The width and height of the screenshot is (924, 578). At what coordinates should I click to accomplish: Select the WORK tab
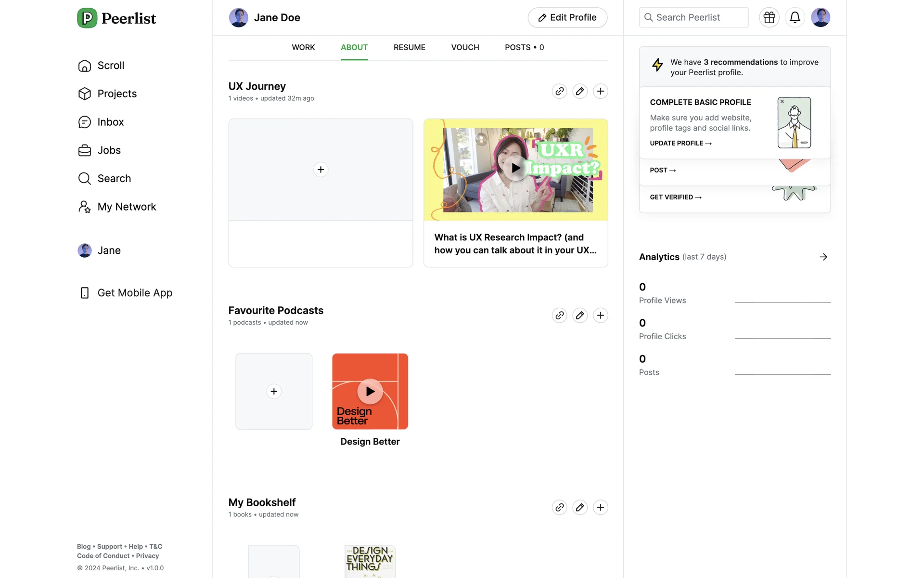click(303, 47)
